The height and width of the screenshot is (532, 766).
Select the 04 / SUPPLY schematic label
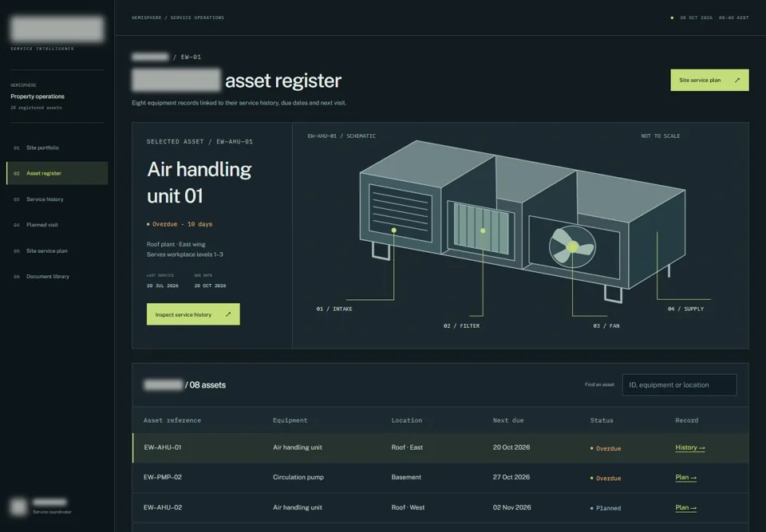pos(685,309)
